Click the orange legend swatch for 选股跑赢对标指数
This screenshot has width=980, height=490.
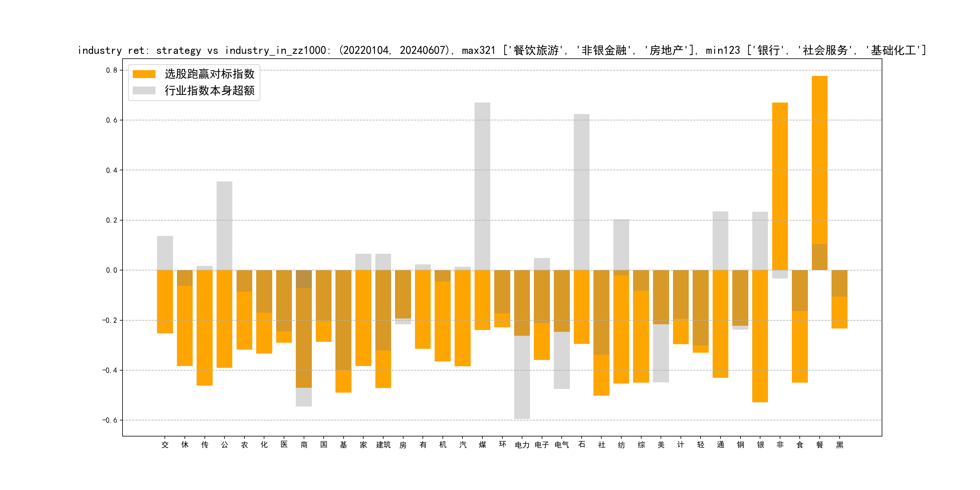click(144, 74)
